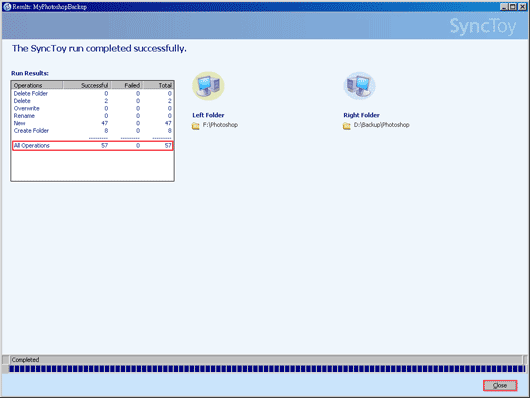Click the Right Folder computer icon
The width and height of the screenshot is (530, 398).
click(359, 86)
